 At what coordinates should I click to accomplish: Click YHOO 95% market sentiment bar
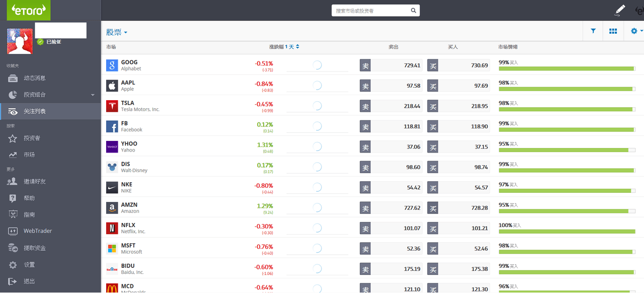tap(567, 150)
